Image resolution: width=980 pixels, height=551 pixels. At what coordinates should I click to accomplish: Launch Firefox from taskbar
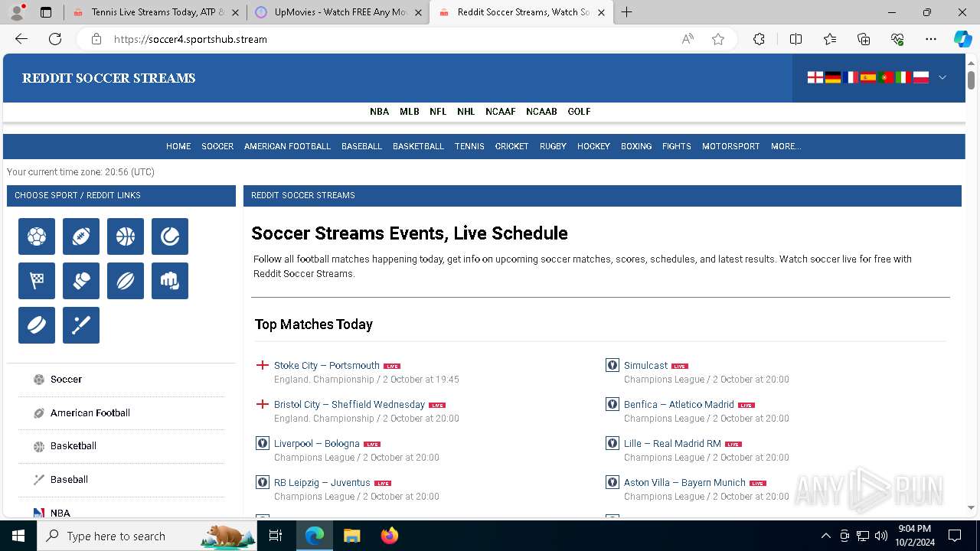pos(390,536)
